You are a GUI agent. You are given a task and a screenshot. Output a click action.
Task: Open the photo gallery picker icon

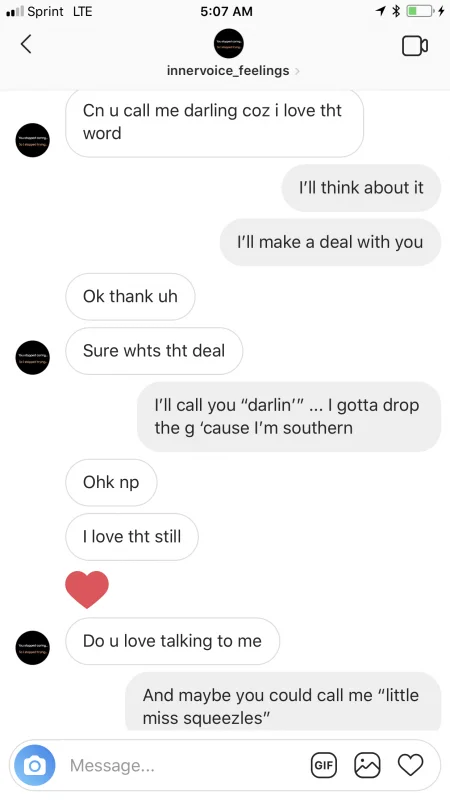[367, 765]
